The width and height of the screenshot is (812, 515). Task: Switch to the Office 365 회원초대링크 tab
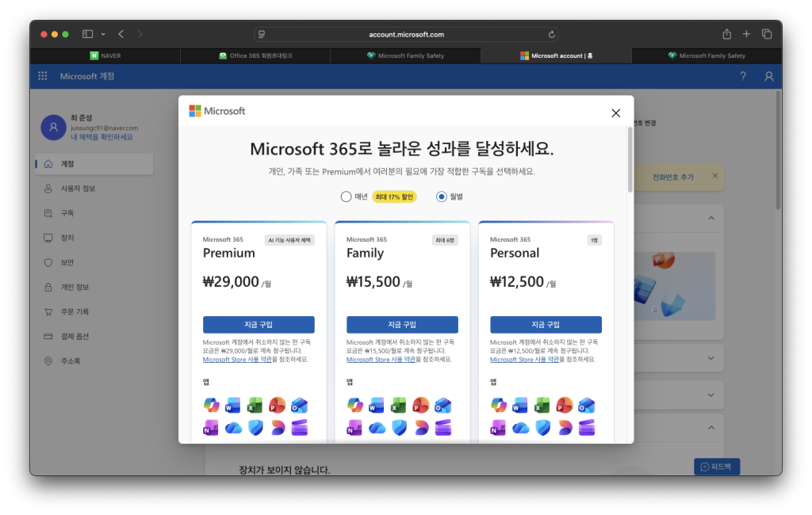255,55
